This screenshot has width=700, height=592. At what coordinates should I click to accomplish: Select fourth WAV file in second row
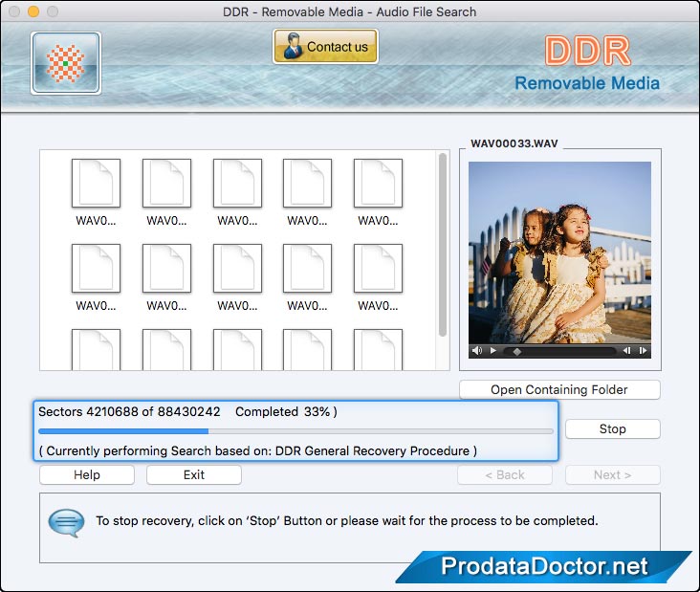(307, 277)
